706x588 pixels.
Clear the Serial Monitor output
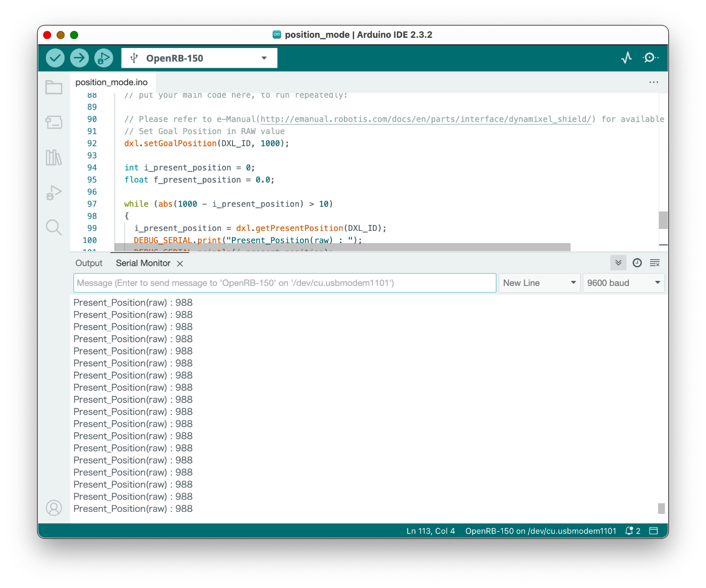[655, 263]
